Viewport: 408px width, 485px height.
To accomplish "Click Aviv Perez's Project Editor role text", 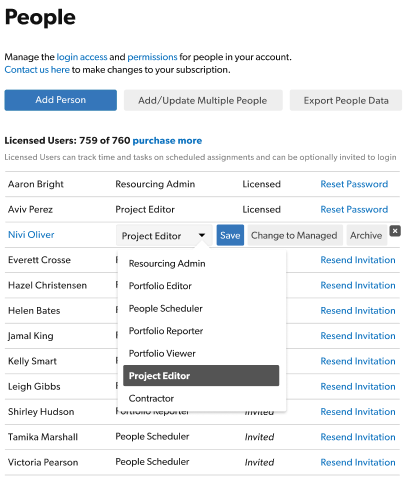I will pyautogui.click(x=145, y=209).
